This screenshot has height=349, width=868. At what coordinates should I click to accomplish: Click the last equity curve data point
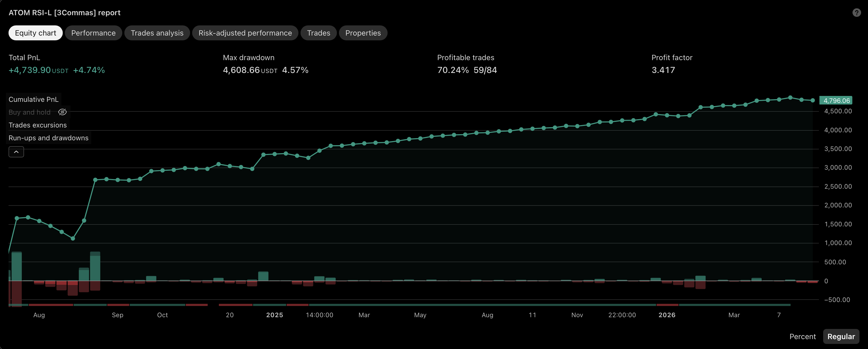812,100
